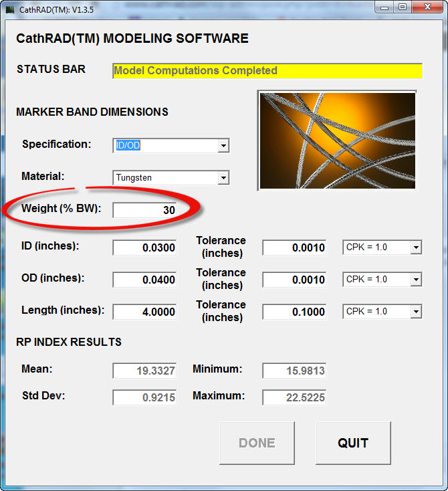Click the OD (inches) value field
448x491 pixels.
tap(144, 280)
